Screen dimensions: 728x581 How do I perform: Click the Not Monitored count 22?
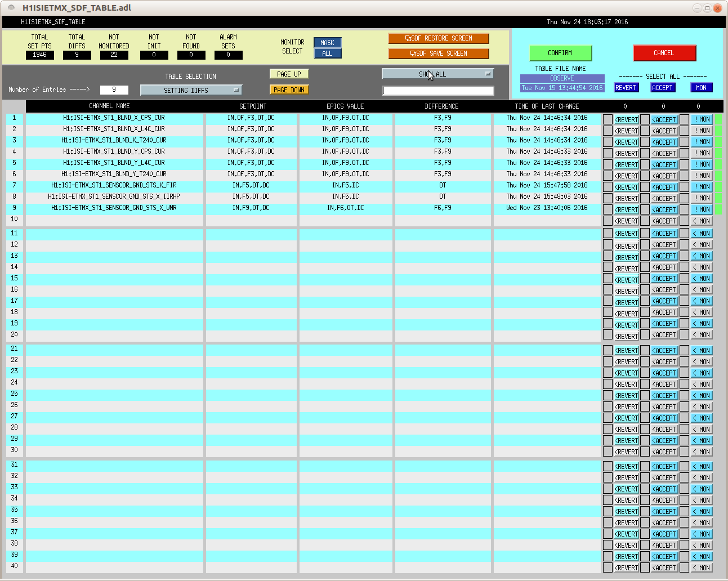pyautogui.click(x=114, y=55)
